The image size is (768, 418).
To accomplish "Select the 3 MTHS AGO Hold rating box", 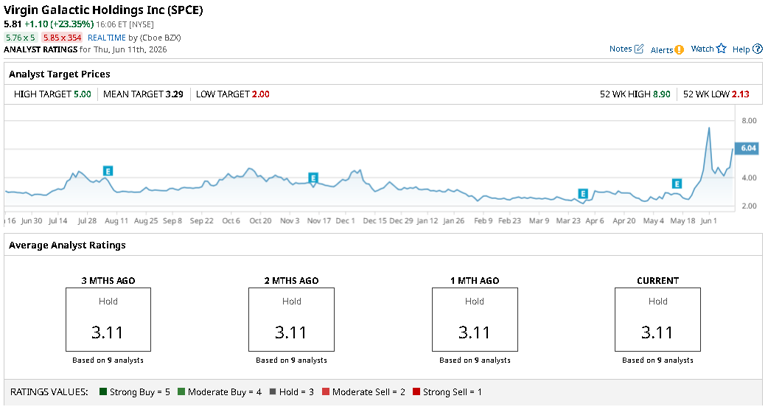I will pos(108,320).
